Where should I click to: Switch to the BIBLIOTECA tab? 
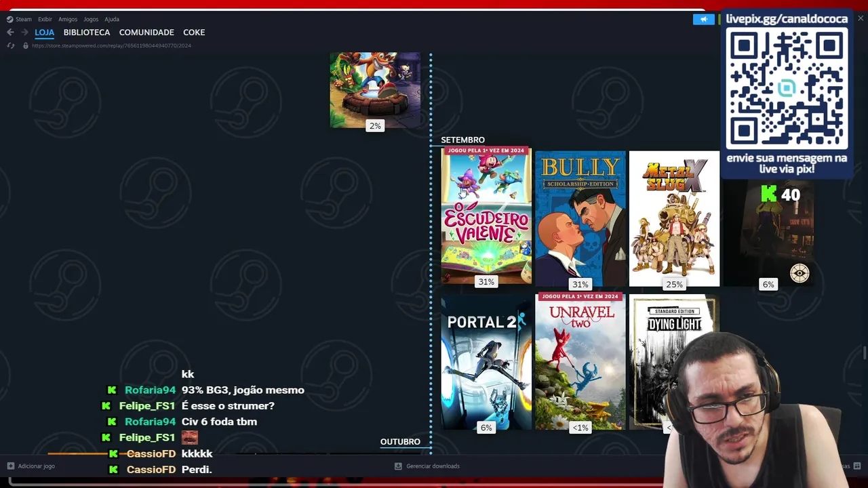tap(87, 32)
